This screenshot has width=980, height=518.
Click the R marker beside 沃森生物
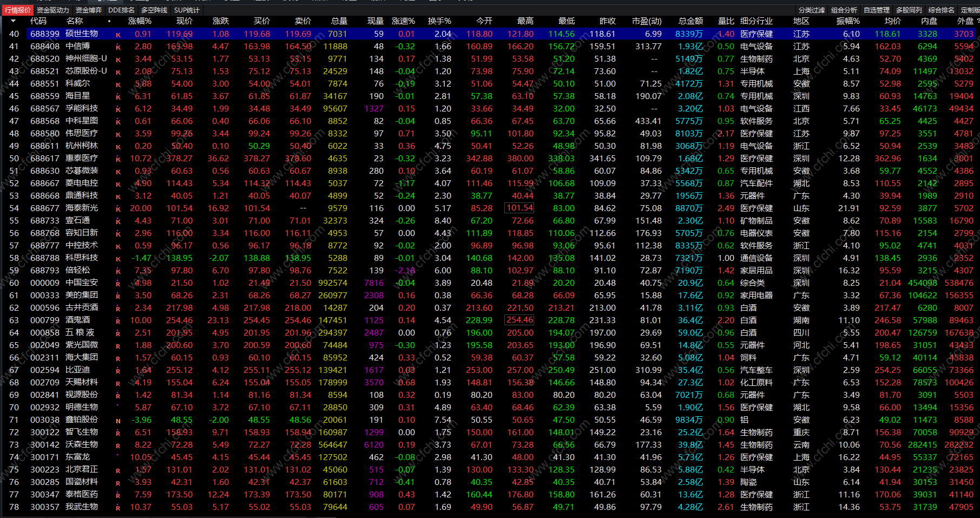click(x=118, y=445)
